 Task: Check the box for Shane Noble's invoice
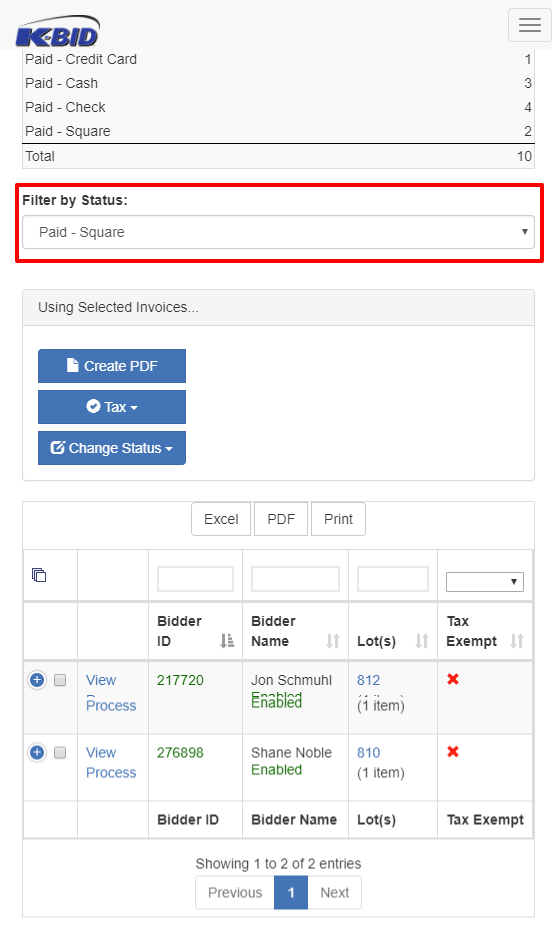coord(60,752)
